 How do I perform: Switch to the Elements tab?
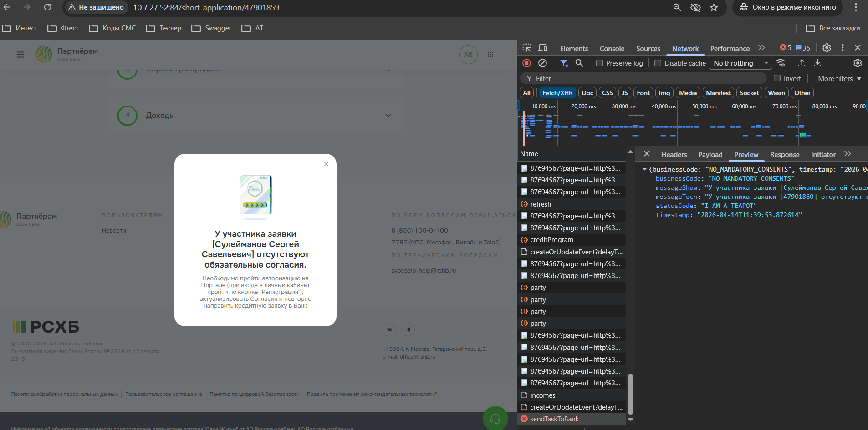pos(574,48)
